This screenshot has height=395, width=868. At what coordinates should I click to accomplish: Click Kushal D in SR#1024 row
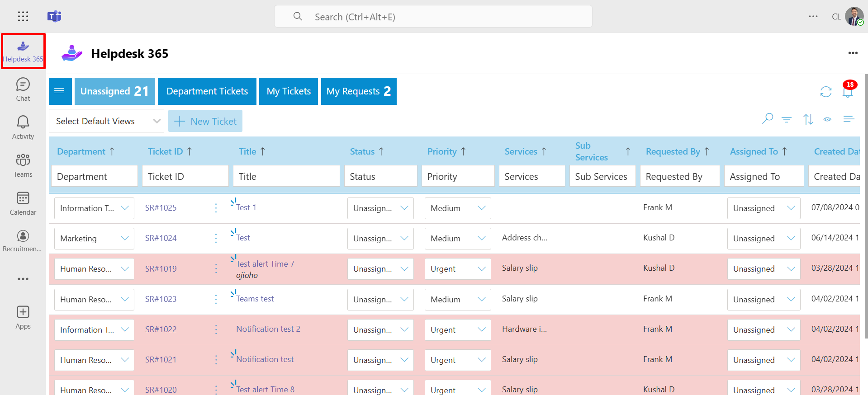[x=659, y=238]
